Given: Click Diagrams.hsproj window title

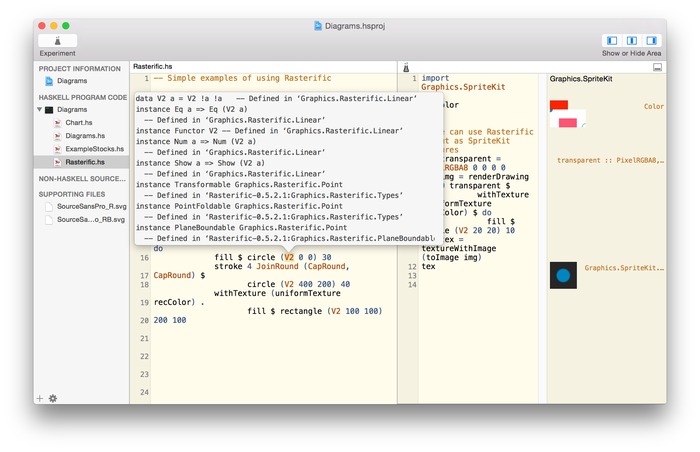Looking at the screenshot, I should point(355,26).
